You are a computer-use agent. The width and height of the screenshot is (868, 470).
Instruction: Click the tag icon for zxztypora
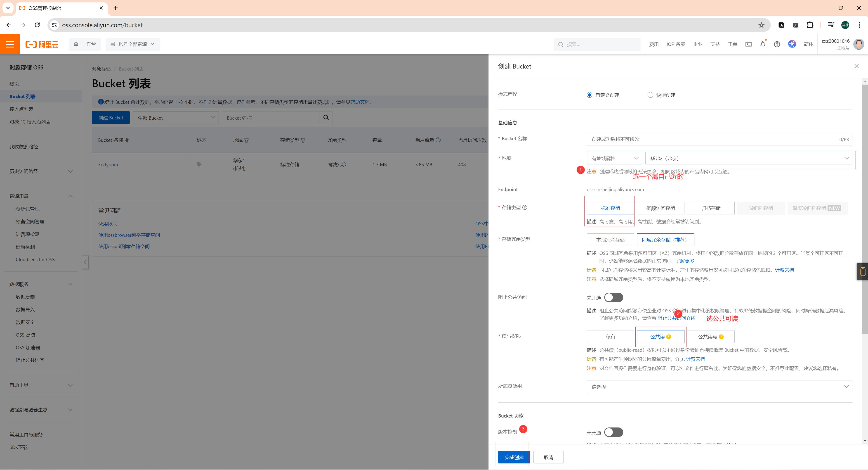(199, 164)
